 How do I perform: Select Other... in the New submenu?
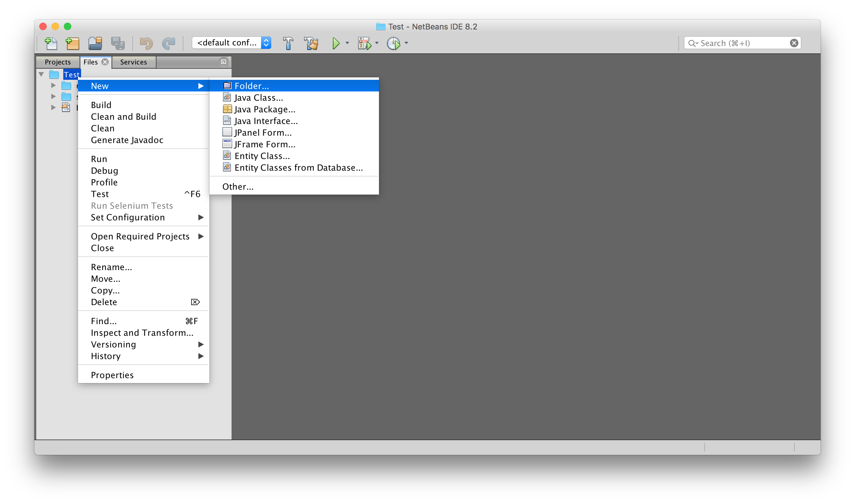click(294, 186)
